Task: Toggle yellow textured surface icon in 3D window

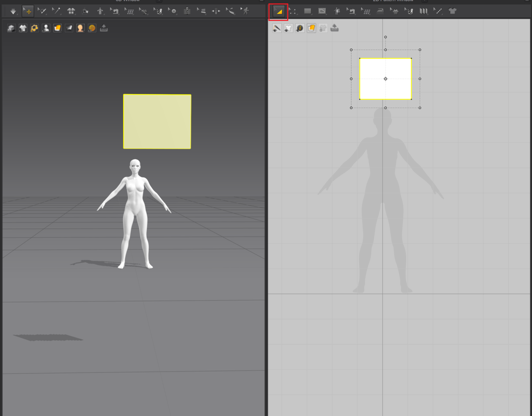Action: coord(58,28)
